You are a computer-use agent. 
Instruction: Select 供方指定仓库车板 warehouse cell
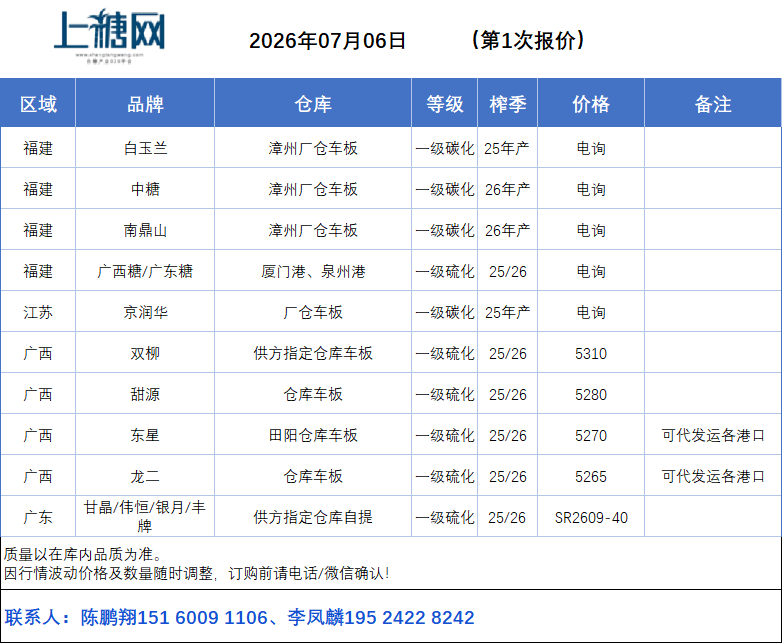[313, 353]
